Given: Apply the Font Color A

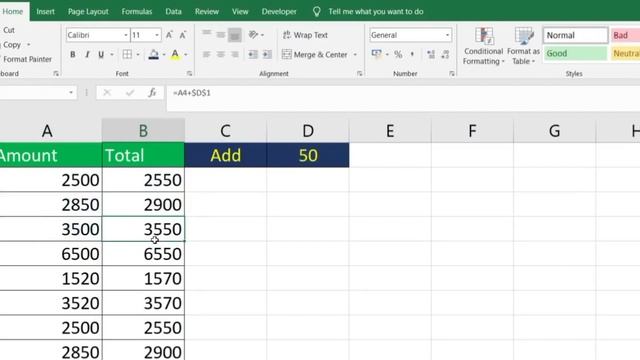Looking at the screenshot, I should pos(175,54).
